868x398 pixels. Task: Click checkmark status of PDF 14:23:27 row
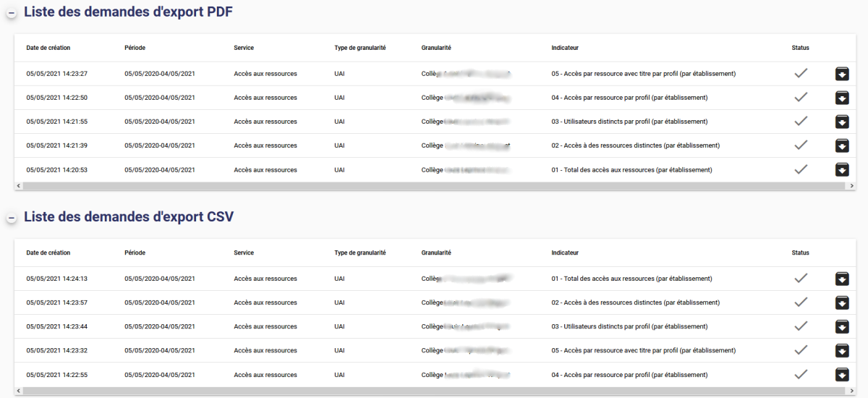pyautogui.click(x=800, y=74)
